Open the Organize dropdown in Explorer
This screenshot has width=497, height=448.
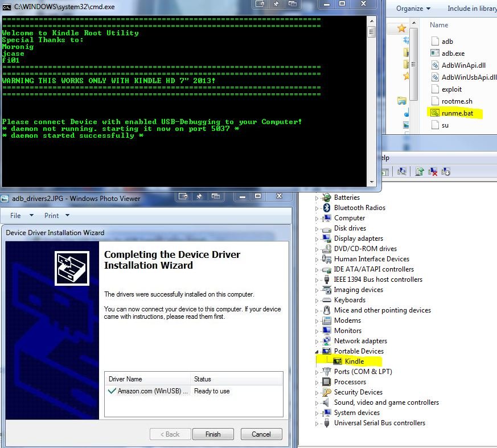point(413,9)
